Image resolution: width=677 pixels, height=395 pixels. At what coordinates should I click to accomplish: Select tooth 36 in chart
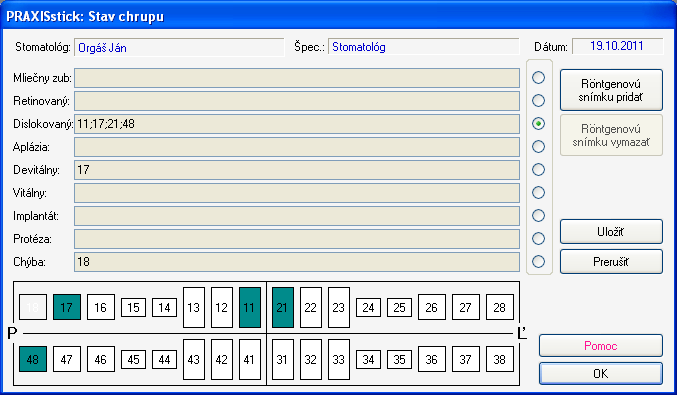pos(432,359)
